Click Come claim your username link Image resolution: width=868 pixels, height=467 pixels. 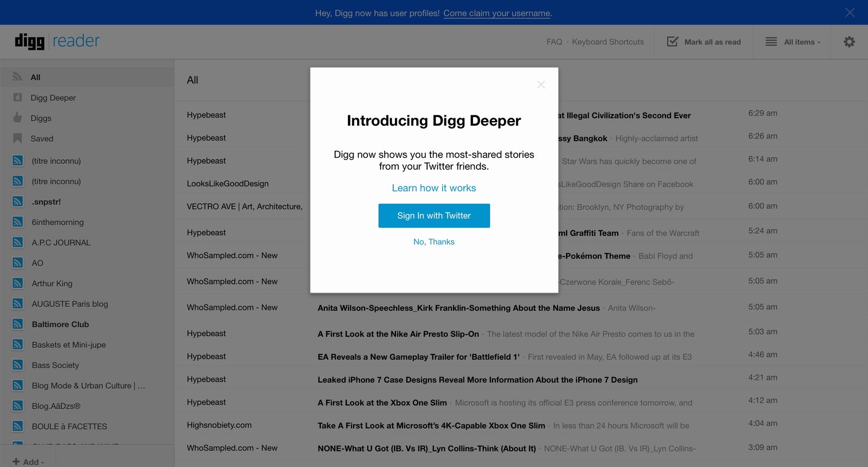coord(497,13)
